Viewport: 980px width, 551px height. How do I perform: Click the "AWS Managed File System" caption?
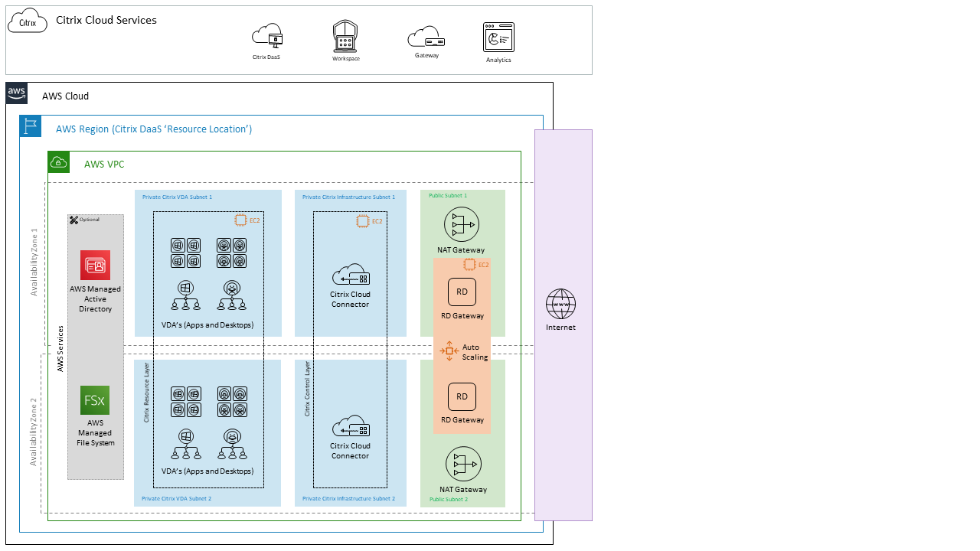coord(95,432)
